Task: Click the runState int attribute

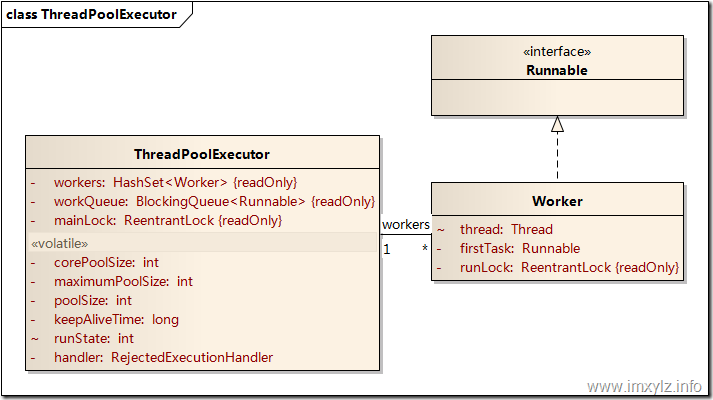Action: (x=93, y=338)
